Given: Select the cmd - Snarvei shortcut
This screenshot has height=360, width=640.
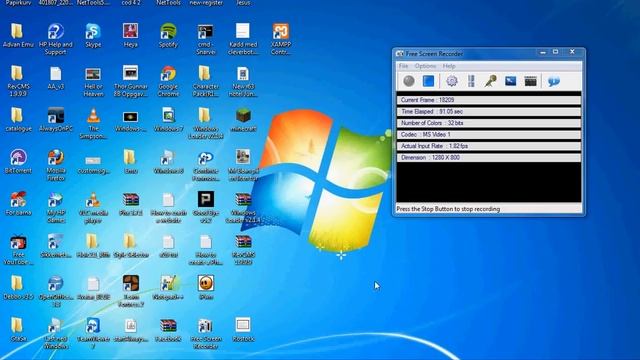Looking at the screenshot, I should pyautogui.click(x=206, y=39).
